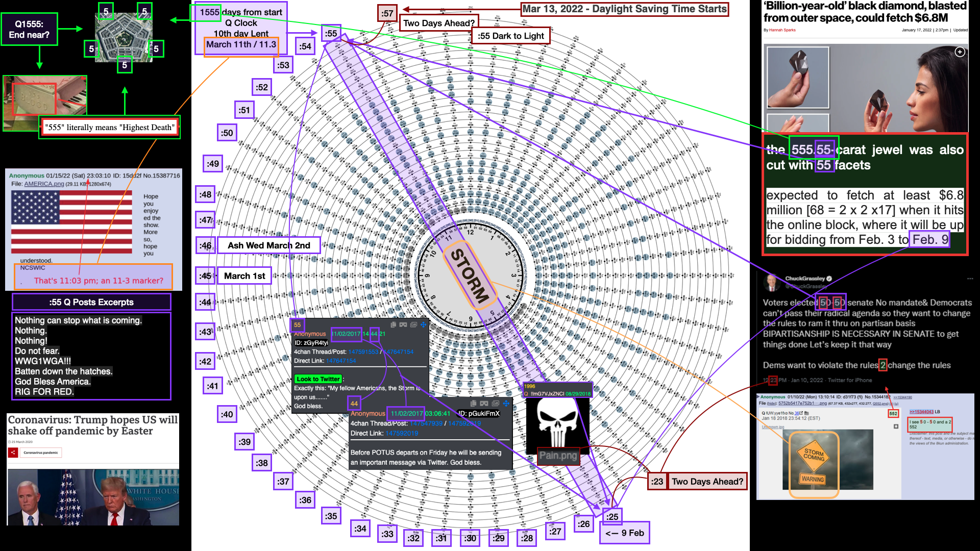
Task: Click the ':55 Dark to Light' label
Action: (x=511, y=36)
